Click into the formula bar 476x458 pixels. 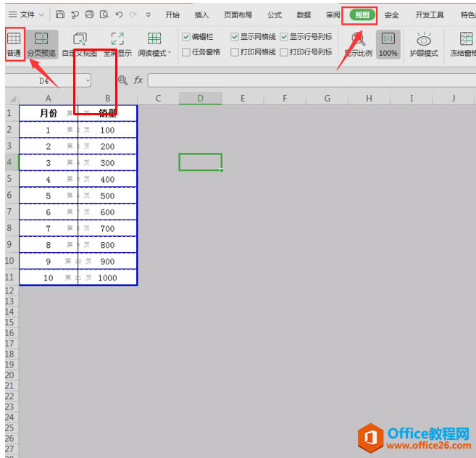coord(312,80)
